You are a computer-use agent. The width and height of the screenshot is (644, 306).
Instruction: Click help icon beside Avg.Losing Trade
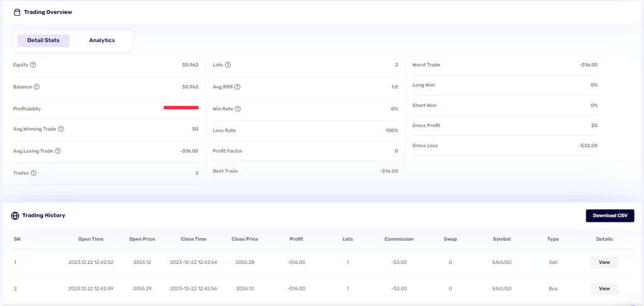[58, 151]
